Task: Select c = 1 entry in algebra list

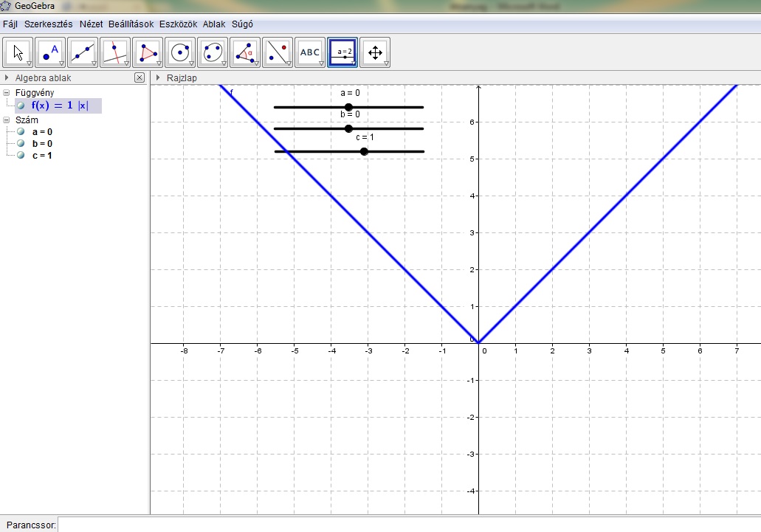Action: [42, 156]
